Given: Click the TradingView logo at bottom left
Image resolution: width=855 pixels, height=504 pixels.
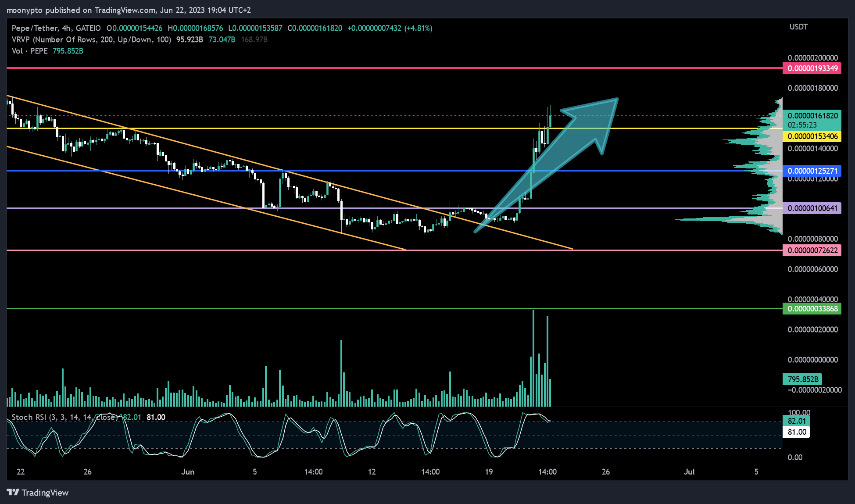Looking at the screenshot, I should 38,493.
